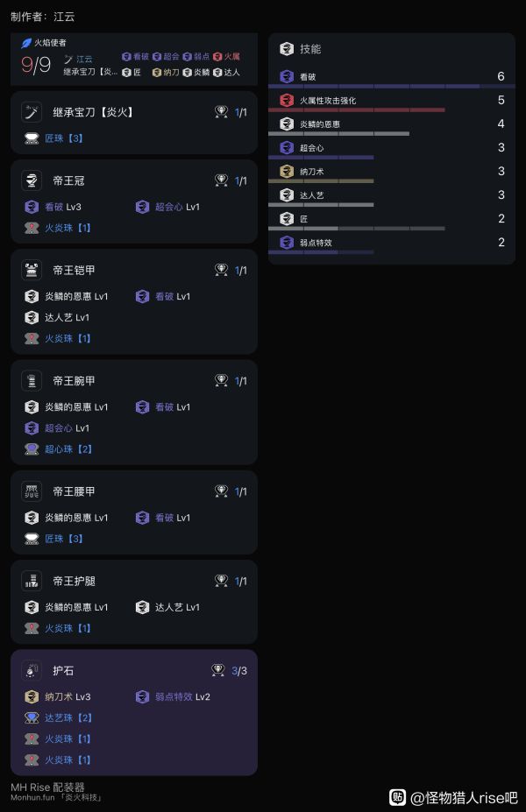Click the 护石 talisman icon
Viewport: 526px width, 812px height.
click(32, 670)
